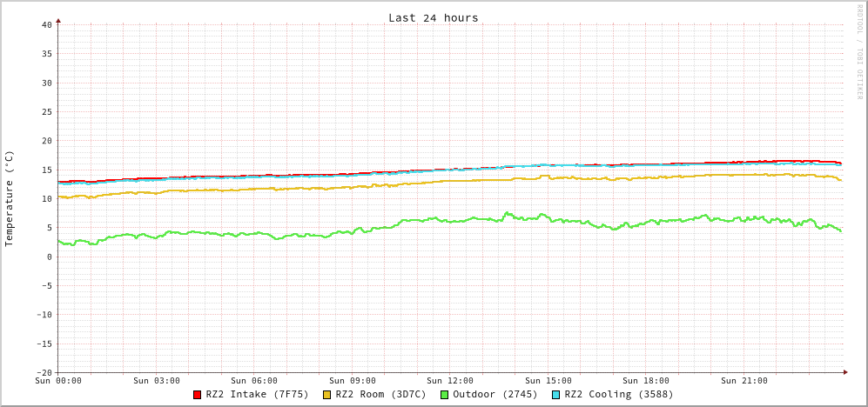Click the Sun 21:00 time axis label

coord(744,381)
